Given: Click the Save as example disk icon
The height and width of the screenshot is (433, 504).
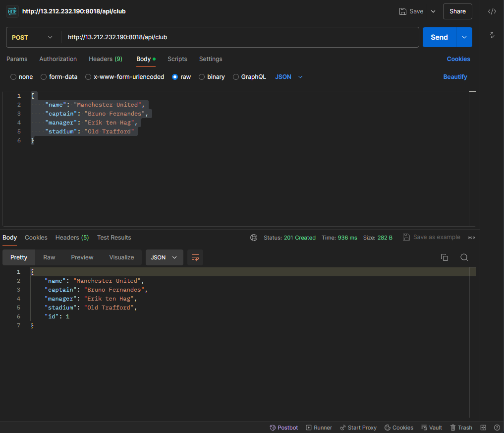Looking at the screenshot, I should [x=406, y=237].
